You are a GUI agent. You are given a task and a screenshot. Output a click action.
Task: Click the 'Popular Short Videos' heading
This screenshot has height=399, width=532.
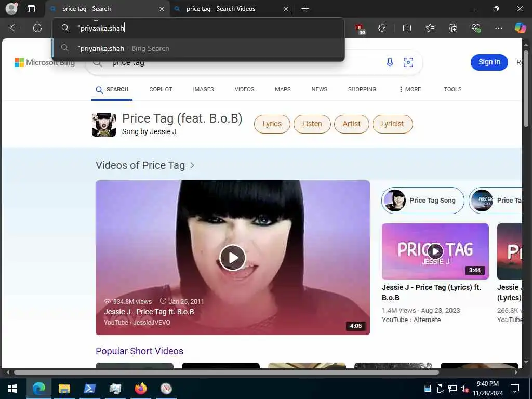(139, 351)
